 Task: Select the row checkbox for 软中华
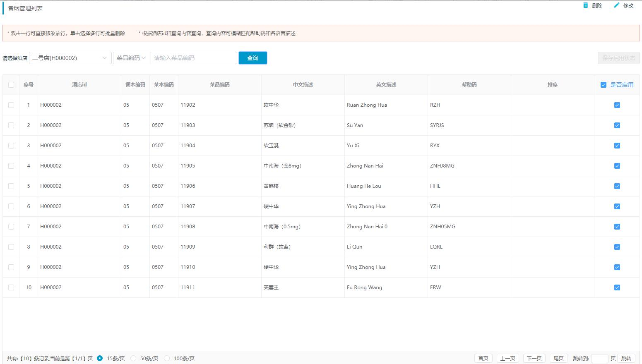(11, 105)
